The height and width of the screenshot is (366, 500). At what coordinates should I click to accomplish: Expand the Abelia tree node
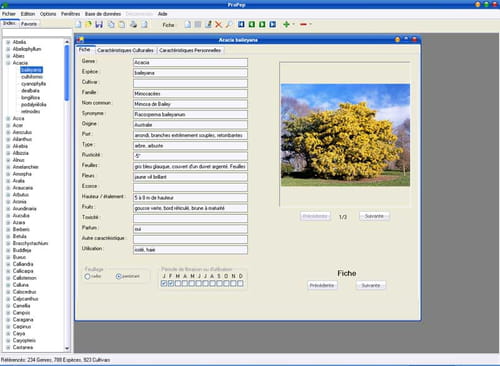(x=8, y=42)
